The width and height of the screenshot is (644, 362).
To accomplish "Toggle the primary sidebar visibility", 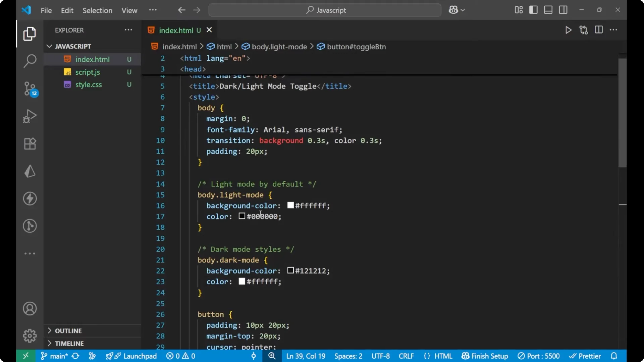I will pos(533,10).
